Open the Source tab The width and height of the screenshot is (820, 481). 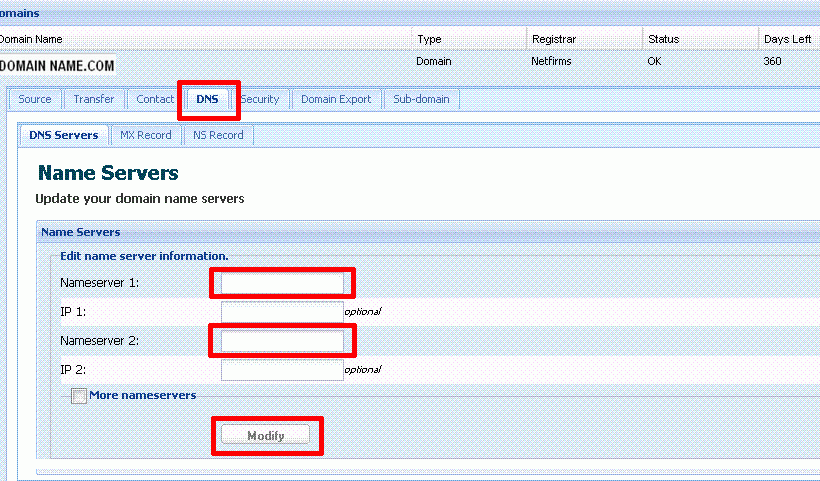[35, 99]
